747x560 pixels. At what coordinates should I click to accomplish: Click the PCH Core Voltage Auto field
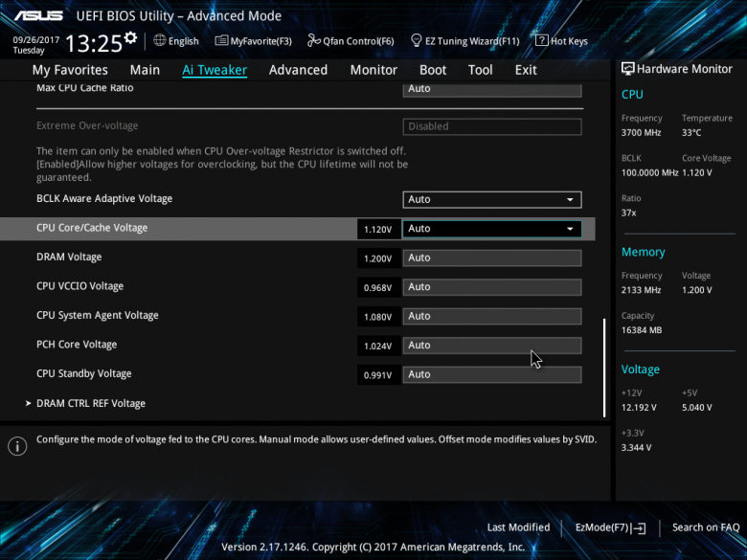[492, 346]
